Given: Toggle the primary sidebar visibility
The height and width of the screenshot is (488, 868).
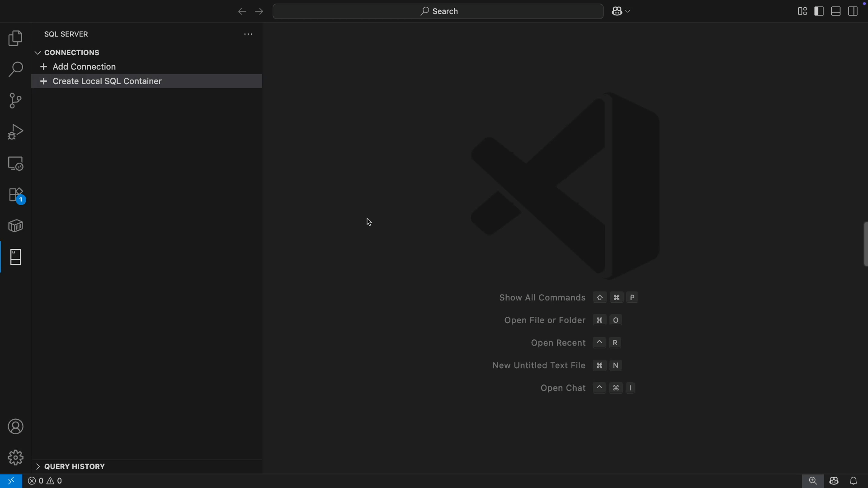Looking at the screenshot, I should point(819,11).
